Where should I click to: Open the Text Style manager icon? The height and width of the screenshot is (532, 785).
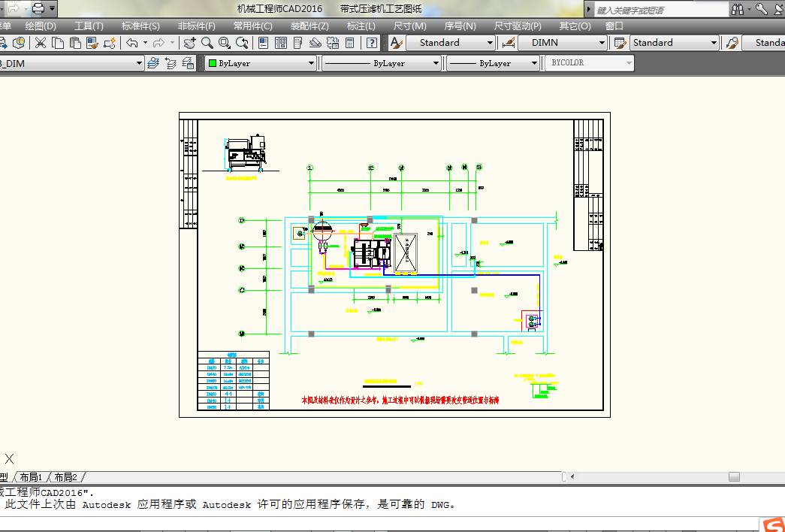(x=396, y=43)
